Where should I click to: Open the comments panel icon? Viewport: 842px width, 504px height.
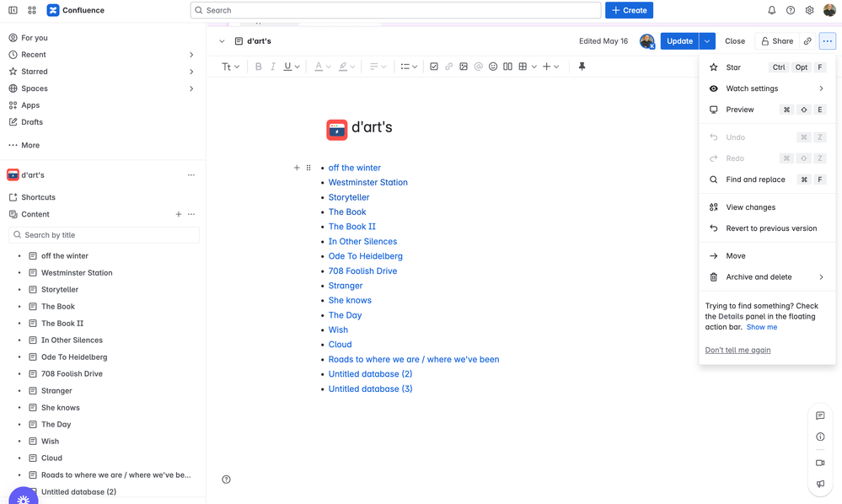pos(820,416)
